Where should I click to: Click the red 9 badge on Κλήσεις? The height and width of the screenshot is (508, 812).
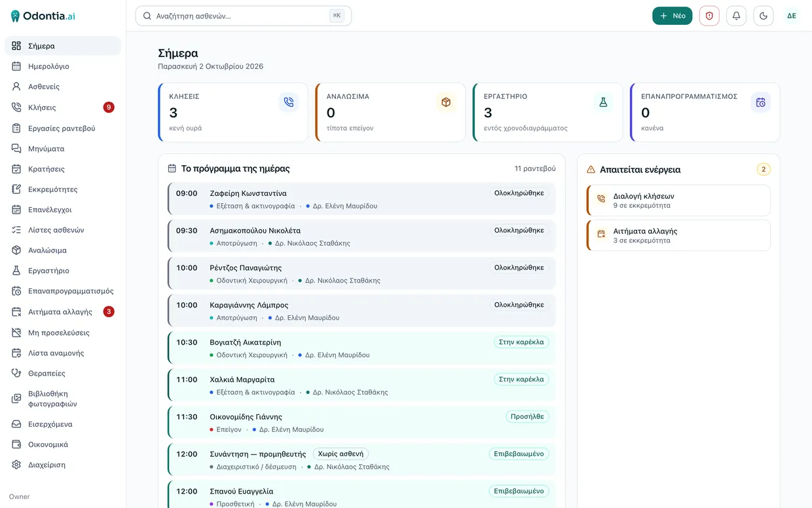(109, 107)
